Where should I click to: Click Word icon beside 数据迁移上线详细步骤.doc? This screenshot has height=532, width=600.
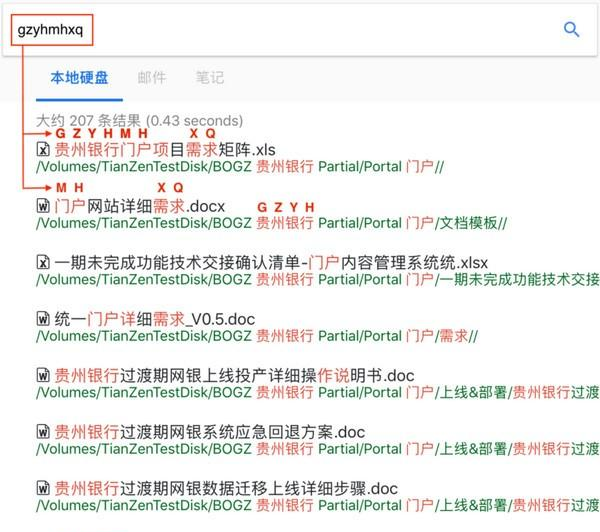[x=43, y=488]
